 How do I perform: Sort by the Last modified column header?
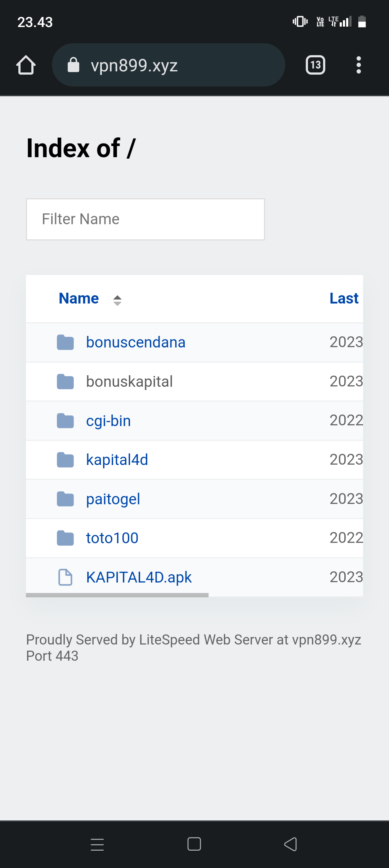tap(344, 298)
